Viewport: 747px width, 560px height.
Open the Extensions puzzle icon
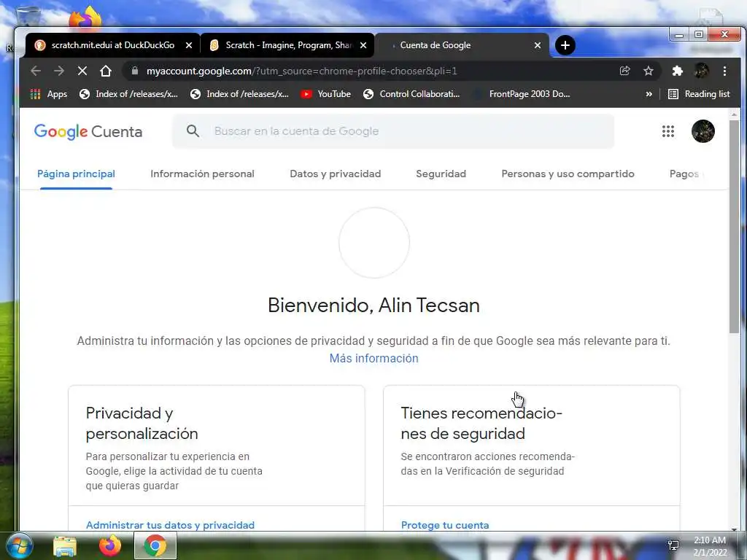tap(678, 71)
